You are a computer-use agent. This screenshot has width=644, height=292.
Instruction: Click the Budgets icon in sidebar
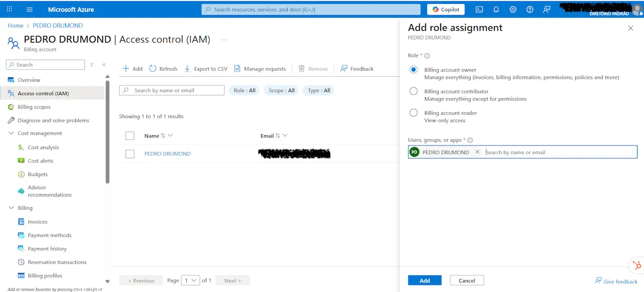tap(21, 174)
